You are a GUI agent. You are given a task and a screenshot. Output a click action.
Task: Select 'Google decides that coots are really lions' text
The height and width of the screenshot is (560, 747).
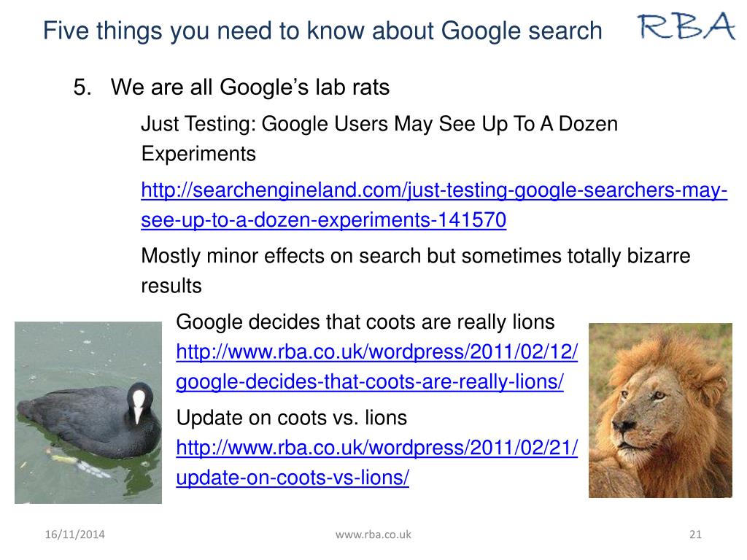(365, 322)
